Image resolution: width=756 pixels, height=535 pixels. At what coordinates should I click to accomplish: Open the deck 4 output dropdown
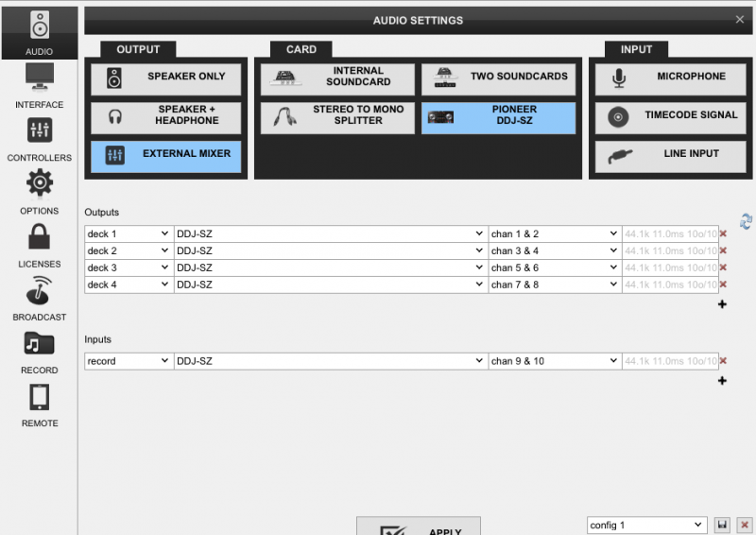point(129,285)
